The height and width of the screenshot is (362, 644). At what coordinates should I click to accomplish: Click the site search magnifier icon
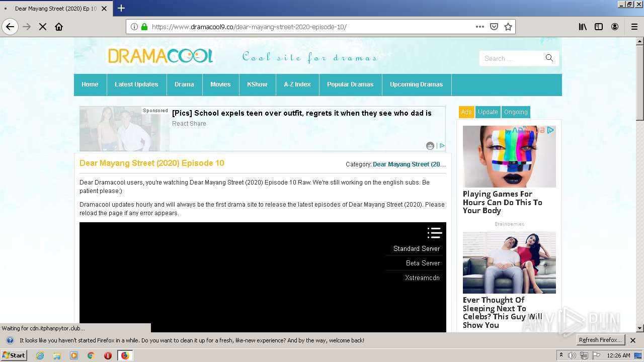pyautogui.click(x=549, y=58)
